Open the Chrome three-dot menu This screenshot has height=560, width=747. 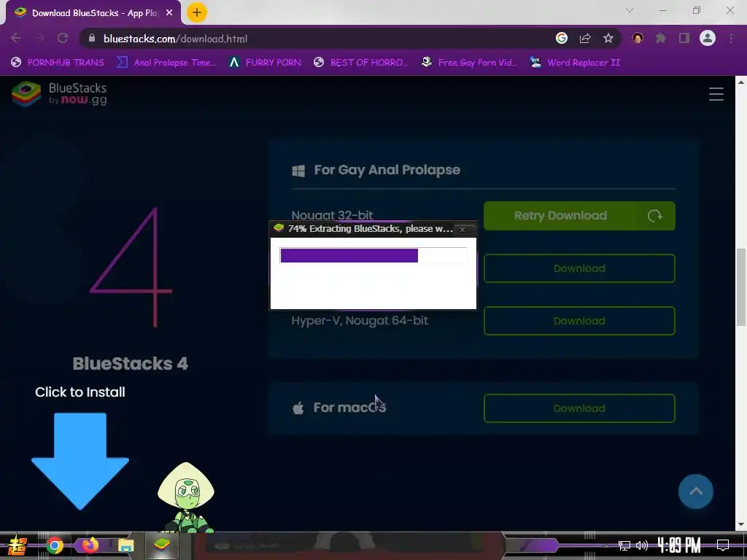pyautogui.click(x=731, y=38)
